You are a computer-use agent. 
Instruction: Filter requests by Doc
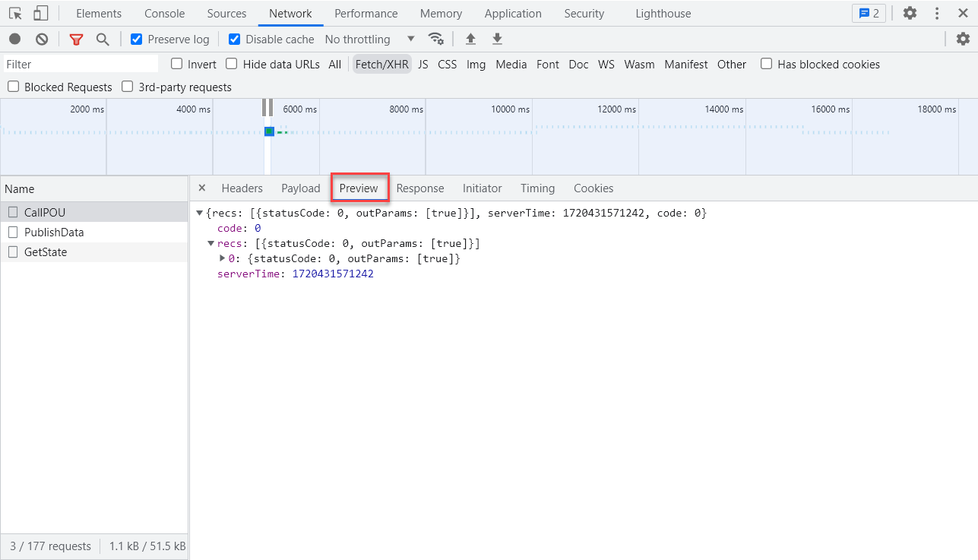[x=578, y=64]
